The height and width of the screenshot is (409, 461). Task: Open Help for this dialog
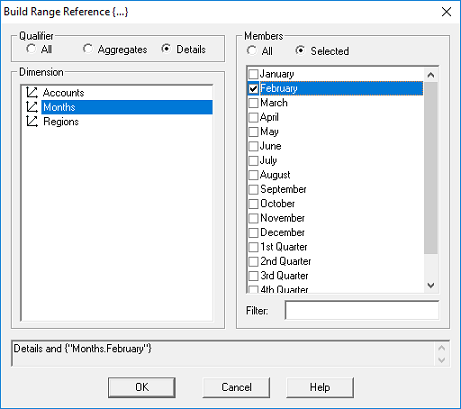pyautogui.click(x=320, y=387)
